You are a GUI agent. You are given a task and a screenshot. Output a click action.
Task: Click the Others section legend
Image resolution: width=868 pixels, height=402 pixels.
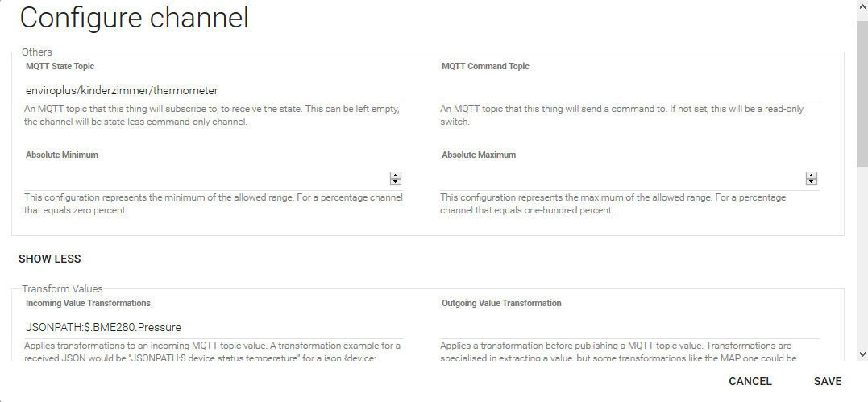pos(37,52)
